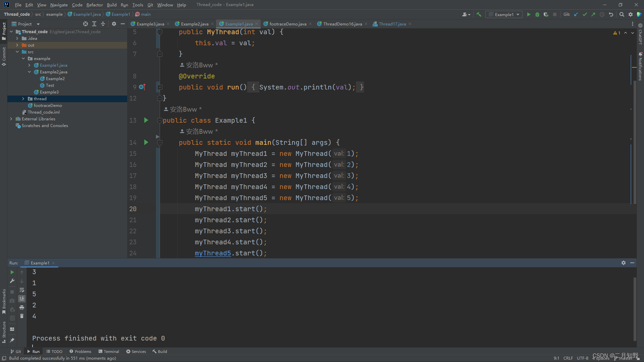The width and height of the screenshot is (644, 362).
Task: Open the user account icon menu
Action: pos(466,14)
